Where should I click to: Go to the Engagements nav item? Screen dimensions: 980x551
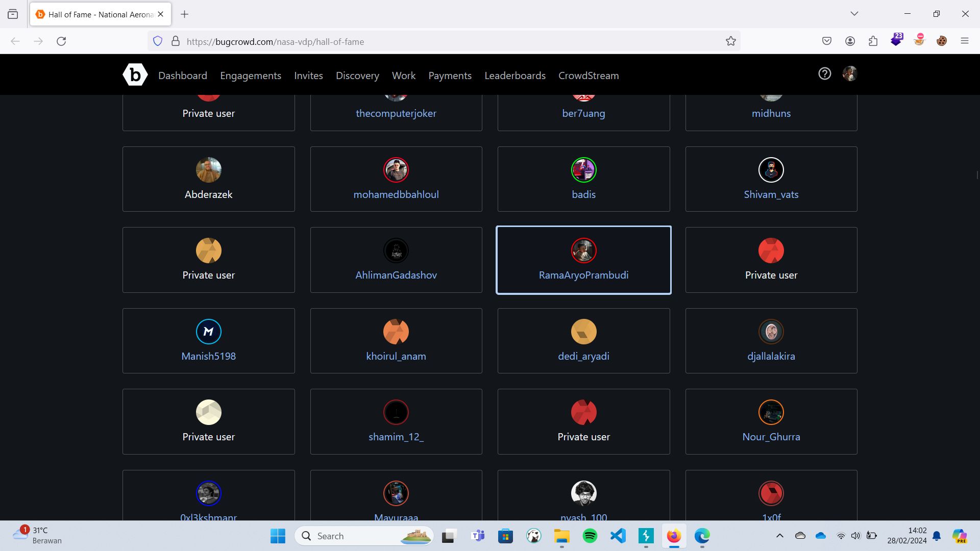click(250, 76)
